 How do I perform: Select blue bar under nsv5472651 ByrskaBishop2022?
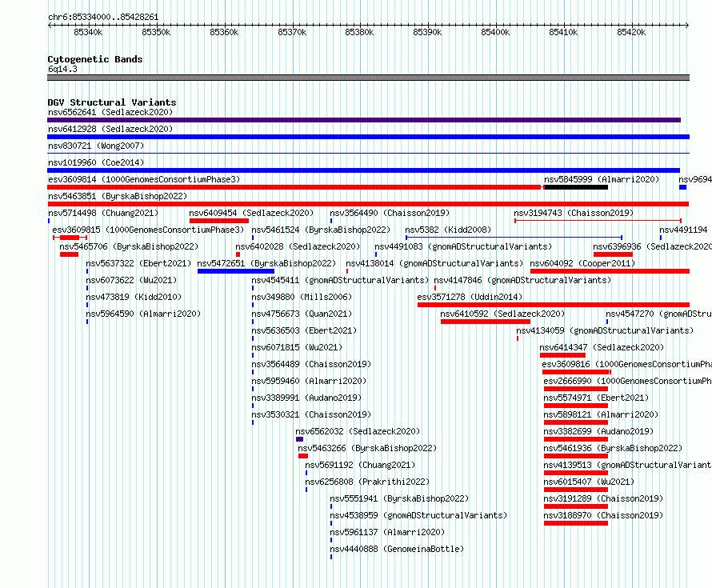pos(236,271)
